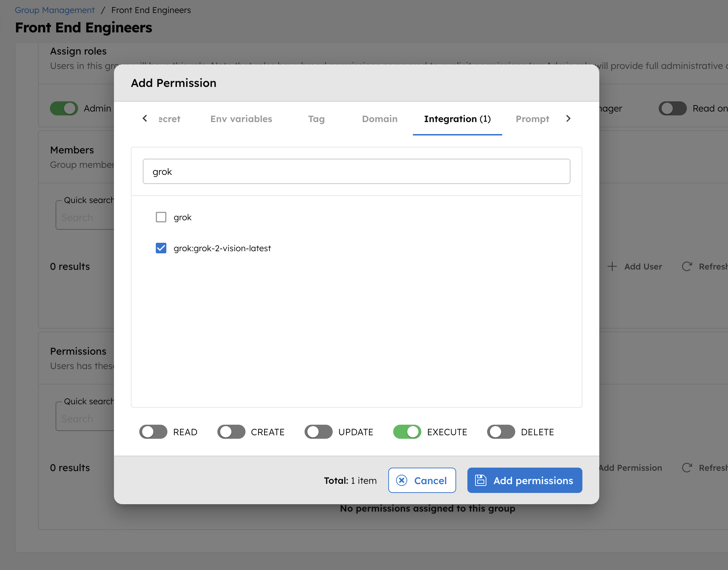The width and height of the screenshot is (728, 570).
Task: Click the save icon on Add permissions button
Action: (480, 480)
